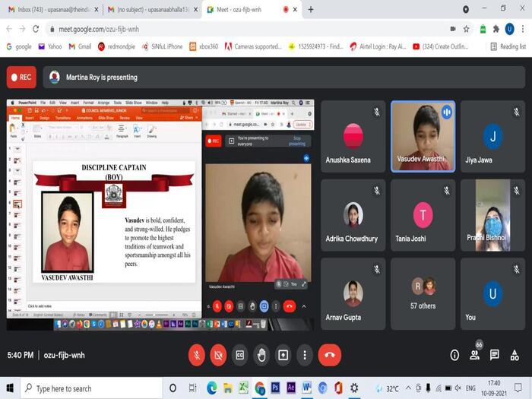Open the Windows Start menu
532x399 pixels.
click(x=10, y=388)
